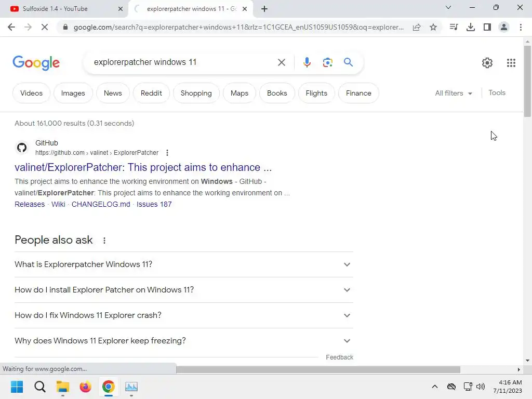Switch to Flights results
The height and width of the screenshot is (399, 532).
point(316,93)
